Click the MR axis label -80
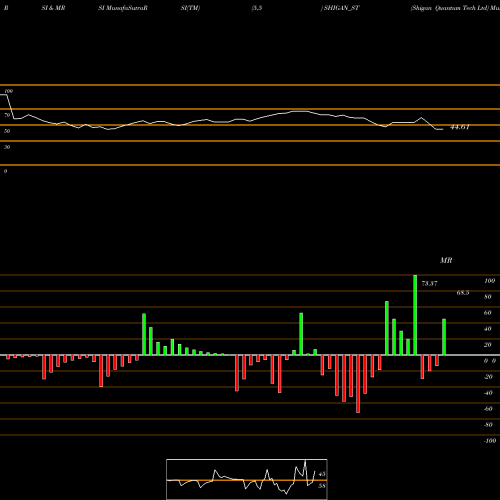The width and height of the screenshot is (500, 500). [488, 425]
